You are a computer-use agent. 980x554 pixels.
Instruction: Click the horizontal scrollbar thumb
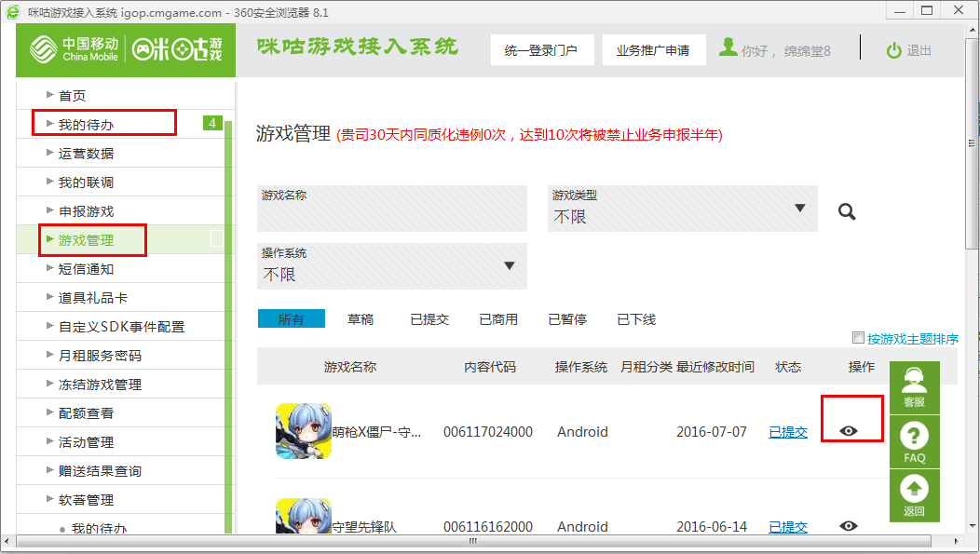pyautogui.click(x=474, y=541)
